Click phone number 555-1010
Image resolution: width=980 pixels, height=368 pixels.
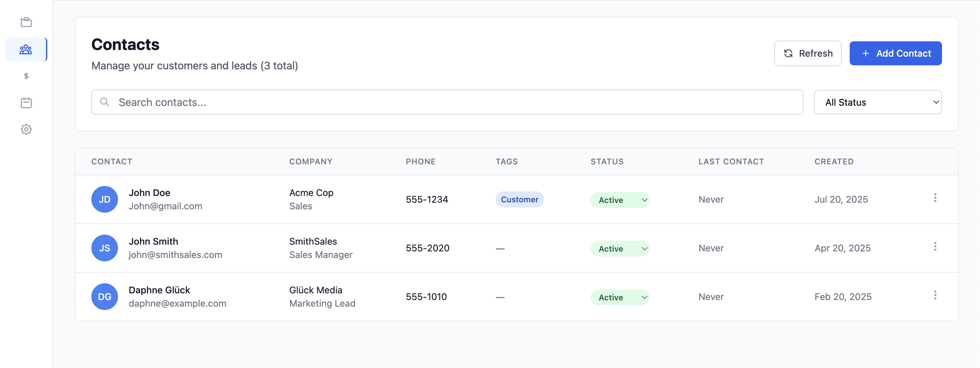point(426,297)
